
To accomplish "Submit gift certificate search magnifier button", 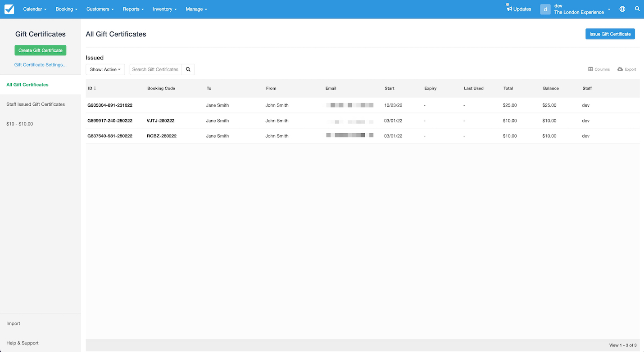I will pyautogui.click(x=188, y=69).
